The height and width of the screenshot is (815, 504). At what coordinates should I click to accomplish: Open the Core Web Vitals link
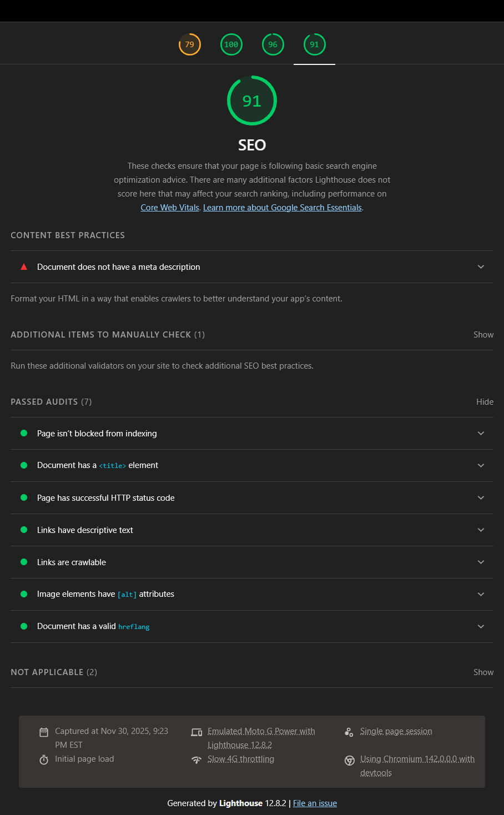click(x=170, y=208)
